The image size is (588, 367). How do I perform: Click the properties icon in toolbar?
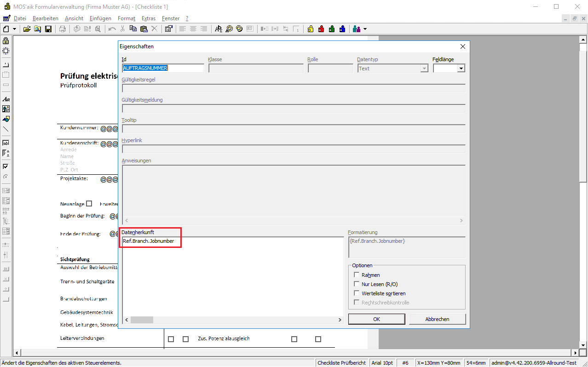coord(168,29)
